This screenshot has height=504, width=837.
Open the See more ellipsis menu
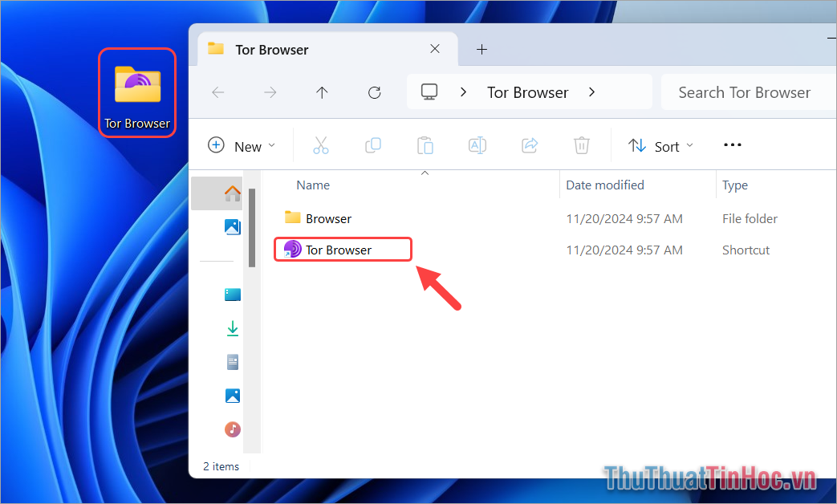coord(733,145)
